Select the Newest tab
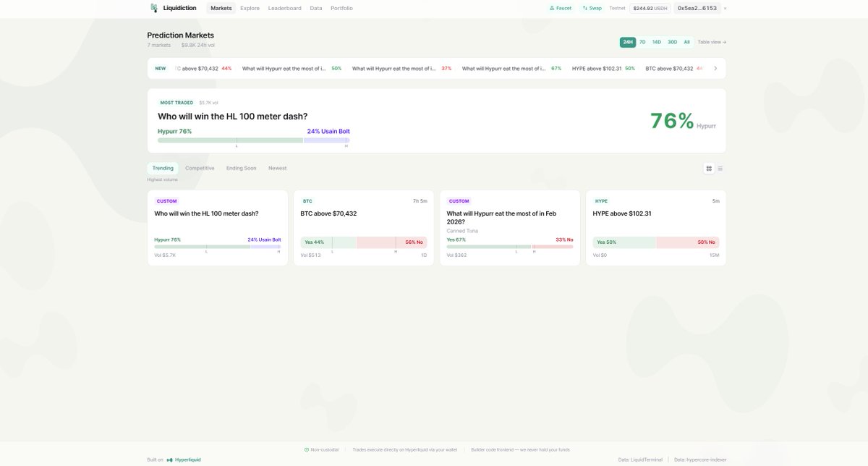 pos(278,168)
